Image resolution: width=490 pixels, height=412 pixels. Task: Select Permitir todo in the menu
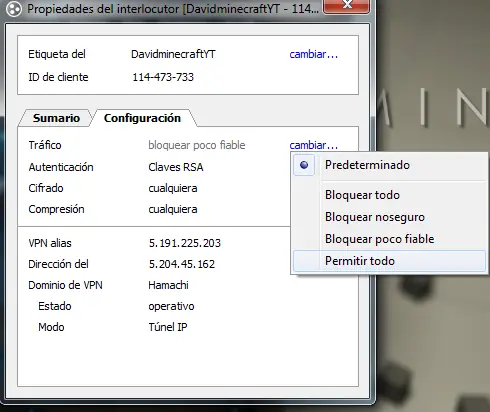[389, 261]
